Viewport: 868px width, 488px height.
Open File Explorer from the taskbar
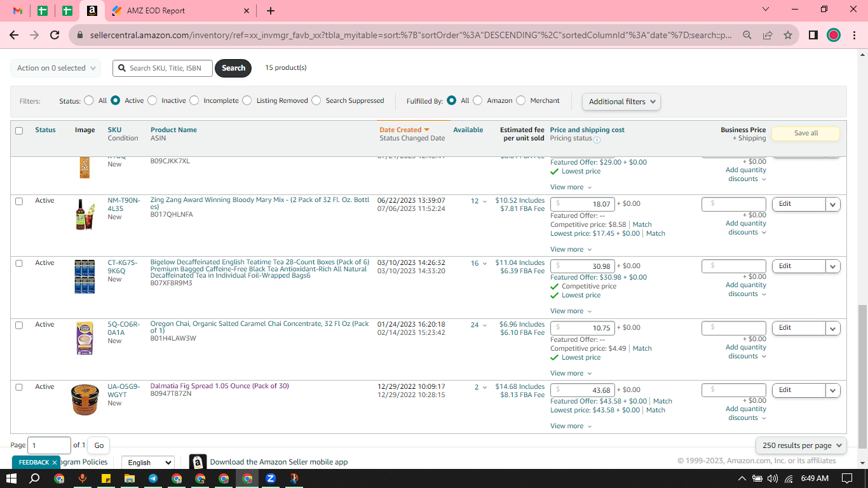pos(129,478)
